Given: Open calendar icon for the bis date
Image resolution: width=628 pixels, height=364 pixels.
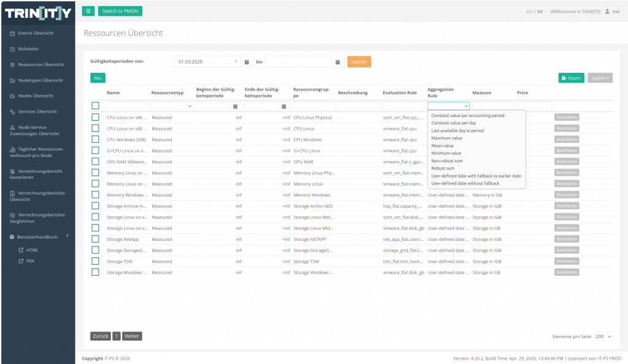Looking at the screenshot, I should coord(338,62).
